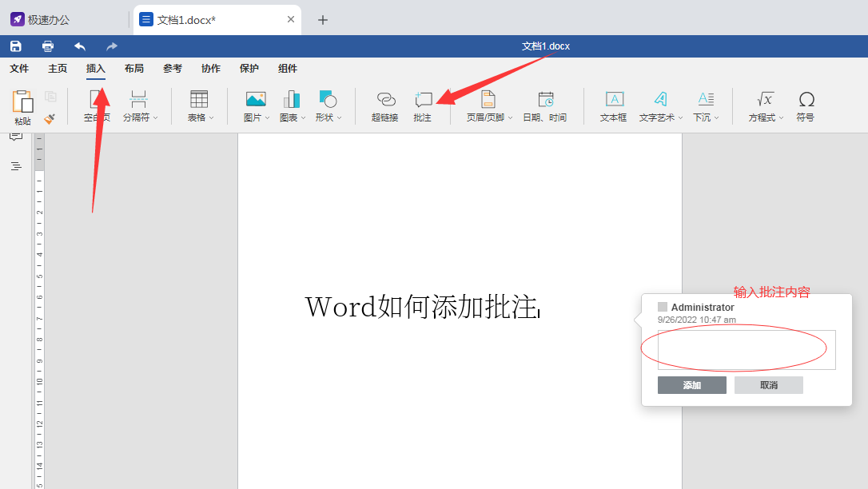Expand the 图片 dropdown arrow
This screenshot has height=489, width=868.
[x=268, y=117]
